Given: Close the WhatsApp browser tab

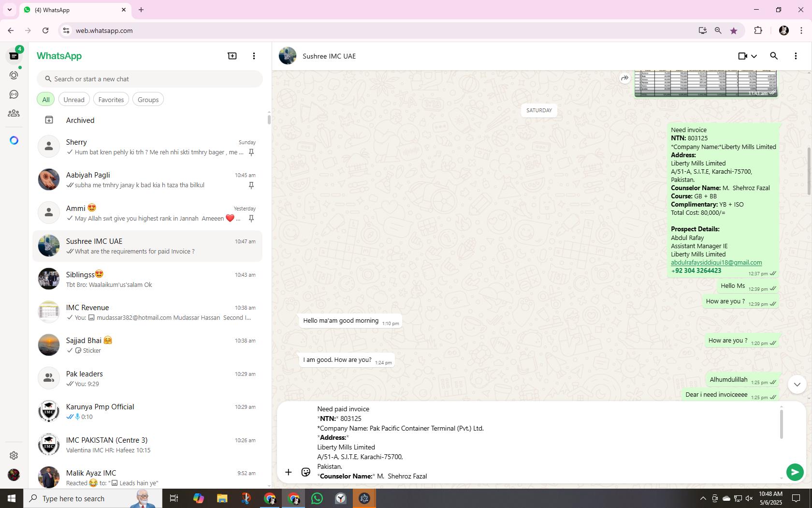Looking at the screenshot, I should (124, 10).
